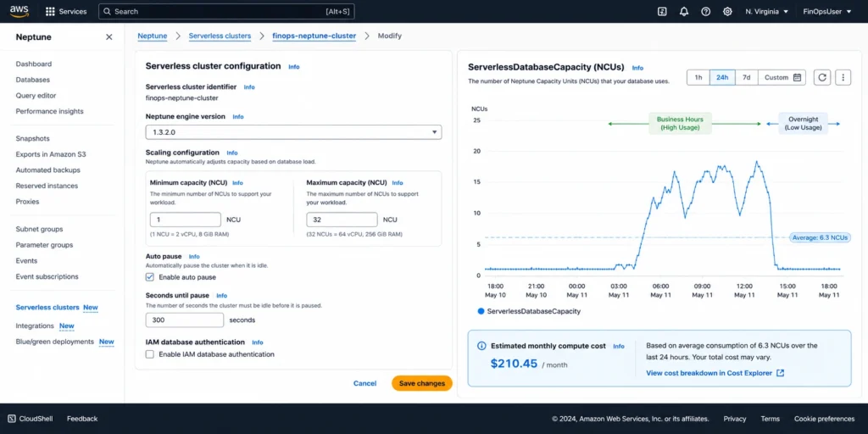The width and height of the screenshot is (868, 434).
Task: Click the Seconds until pause field
Action: pyautogui.click(x=185, y=320)
